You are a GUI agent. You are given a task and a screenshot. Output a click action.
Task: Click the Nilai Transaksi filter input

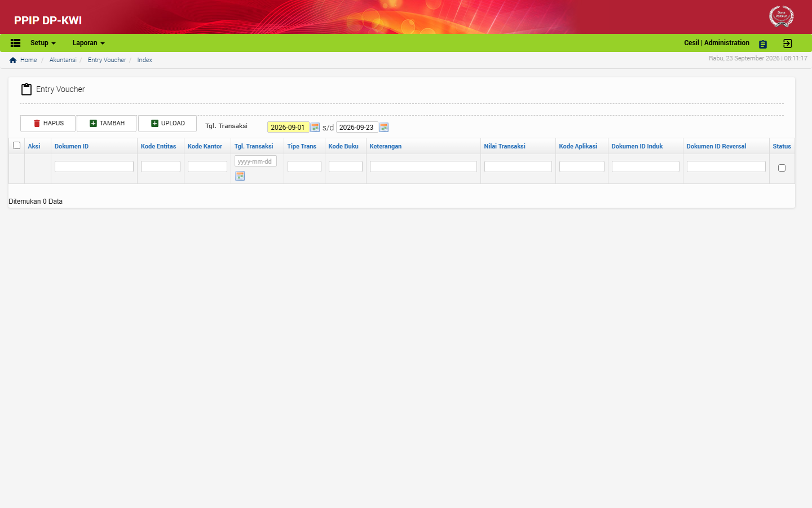coord(518,167)
